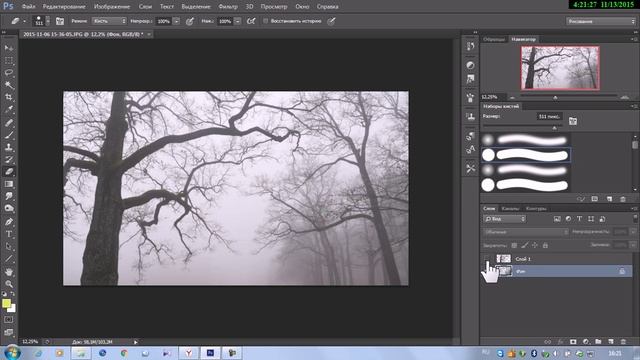The height and width of the screenshot is (360, 640).
Task: Create a new layer in Layers panel
Action: click(x=611, y=342)
